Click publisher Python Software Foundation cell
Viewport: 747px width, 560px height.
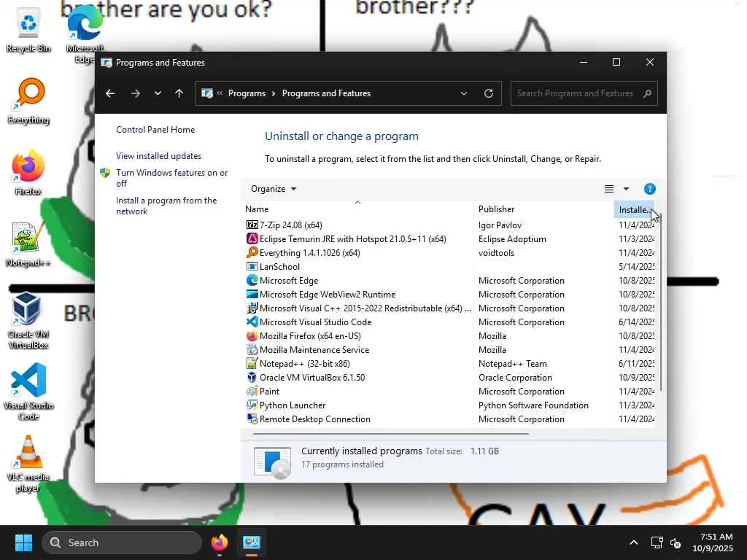[533, 405]
